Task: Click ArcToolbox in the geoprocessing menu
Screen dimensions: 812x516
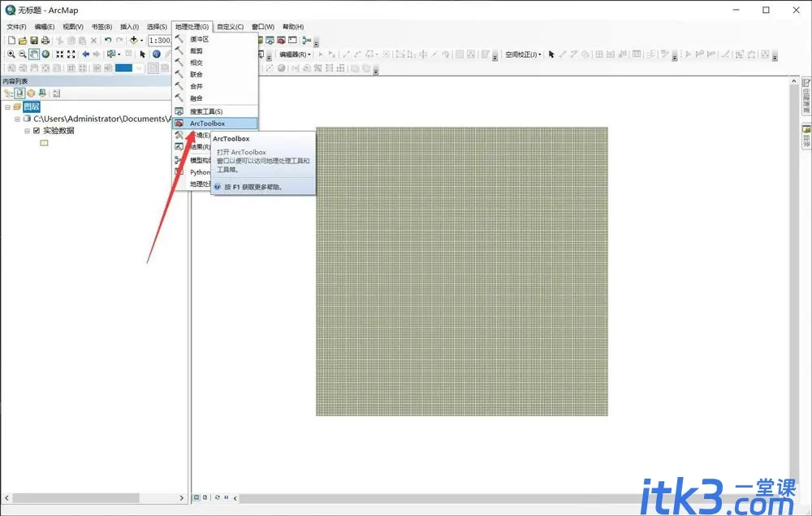Action: pyautogui.click(x=215, y=124)
